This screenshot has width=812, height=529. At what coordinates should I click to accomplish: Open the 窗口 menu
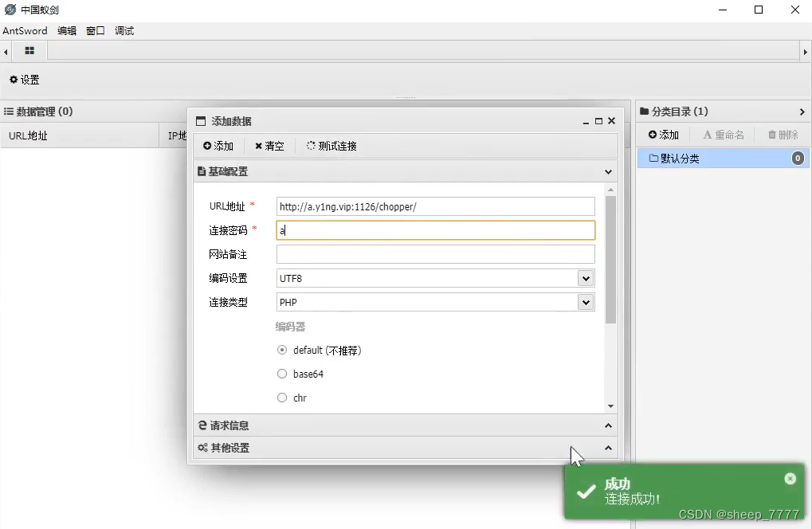96,30
